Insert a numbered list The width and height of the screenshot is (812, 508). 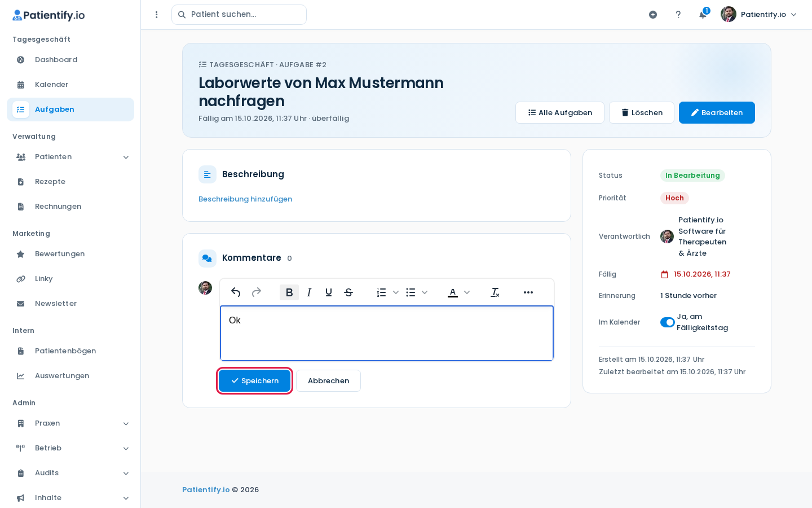(382, 292)
